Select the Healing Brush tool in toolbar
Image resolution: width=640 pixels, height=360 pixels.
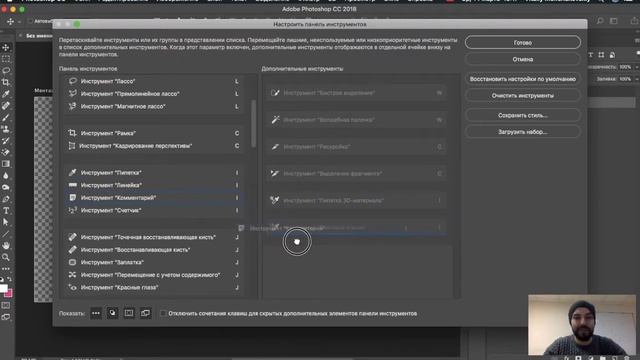click(x=6, y=106)
